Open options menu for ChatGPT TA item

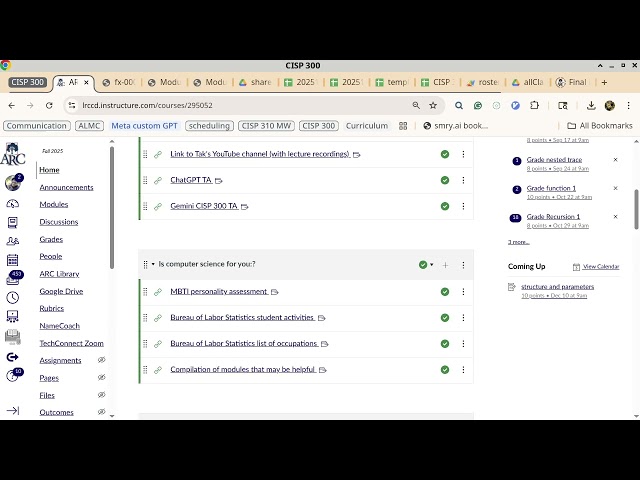pos(463,180)
